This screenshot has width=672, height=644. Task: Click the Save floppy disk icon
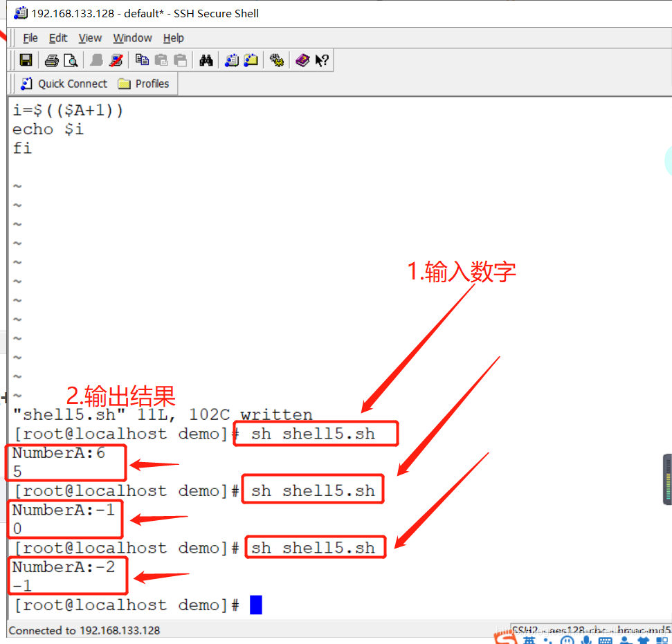[x=26, y=60]
